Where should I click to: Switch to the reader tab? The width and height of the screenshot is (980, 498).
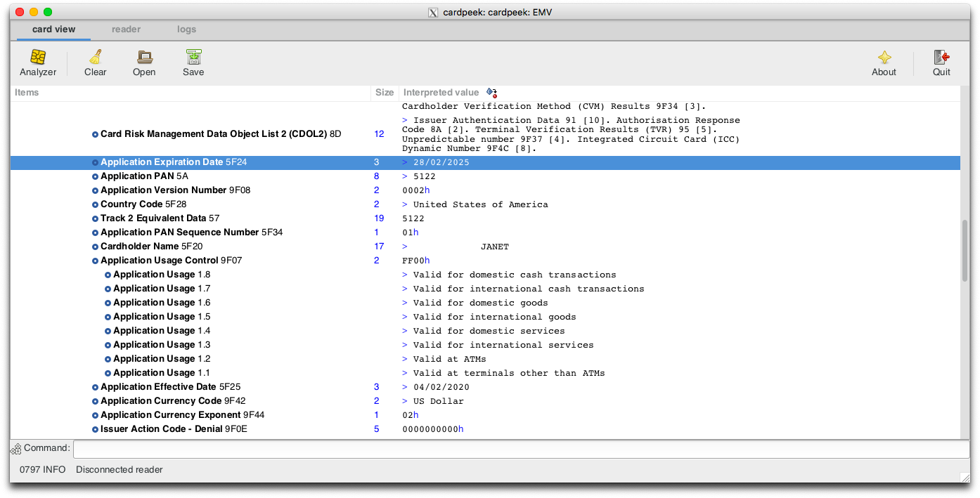pyautogui.click(x=127, y=30)
